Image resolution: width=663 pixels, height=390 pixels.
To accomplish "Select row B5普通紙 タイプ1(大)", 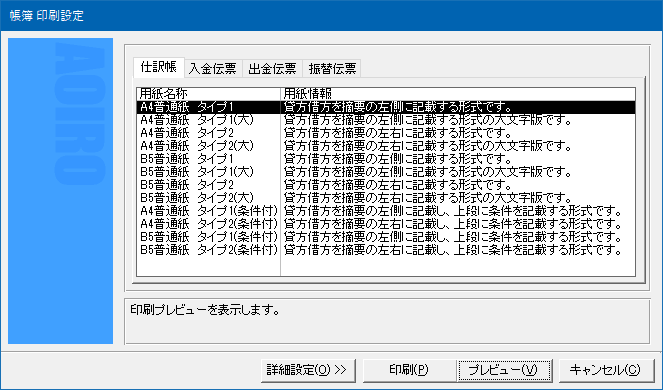I will tap(386, 172).
